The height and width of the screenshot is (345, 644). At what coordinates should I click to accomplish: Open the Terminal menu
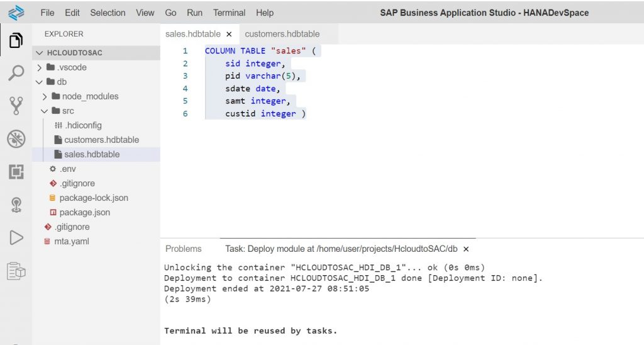[x=229, y=13]
